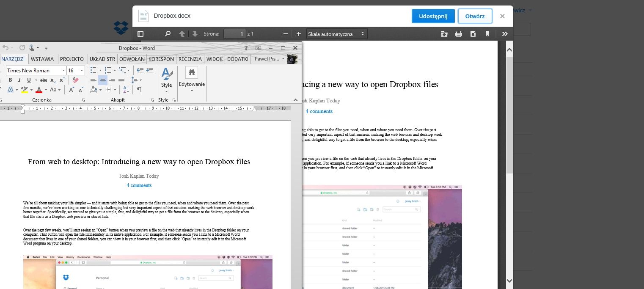Screen dimensions: 644x289
Task: Open find-in-document magnifier in preview toolbar
Action: pos(168,34)
